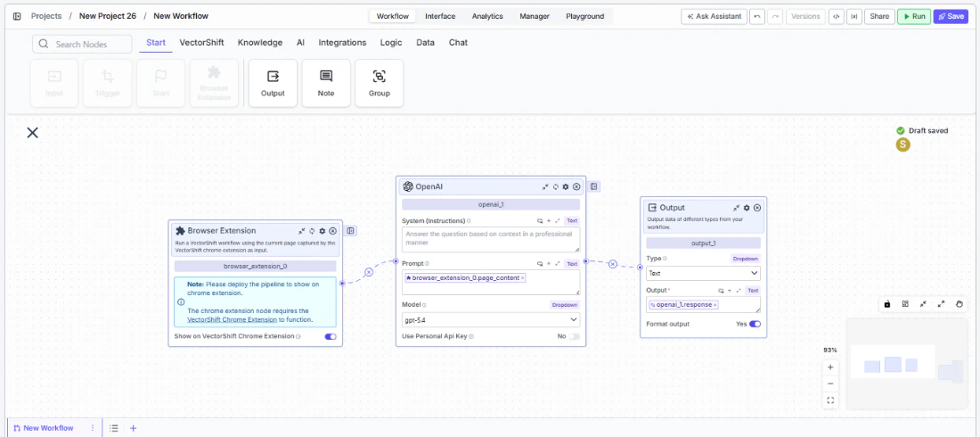
Task: Zoom in with the plus button
Action: (x=830, y=367)
